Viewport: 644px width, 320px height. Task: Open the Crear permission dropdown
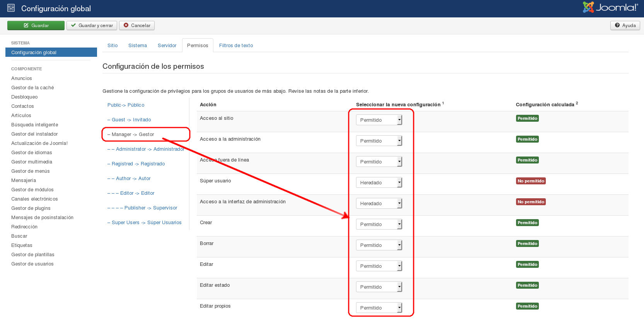(379, 225)
